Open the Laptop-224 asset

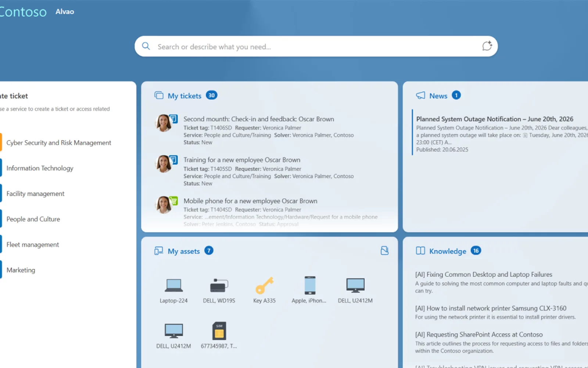(x=173, y=290)
